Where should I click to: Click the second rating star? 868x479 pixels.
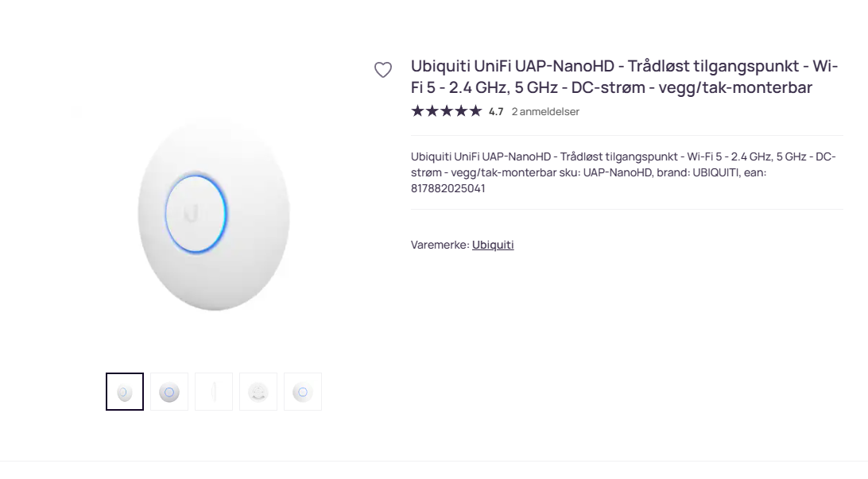point(432,111)
